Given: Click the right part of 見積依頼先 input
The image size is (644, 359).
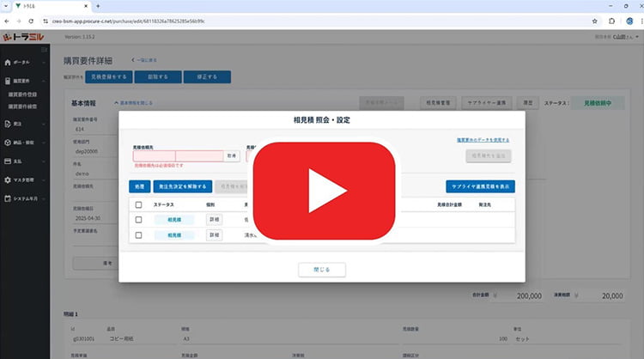Looking at the screenshot, I should [x=199, y=156].
